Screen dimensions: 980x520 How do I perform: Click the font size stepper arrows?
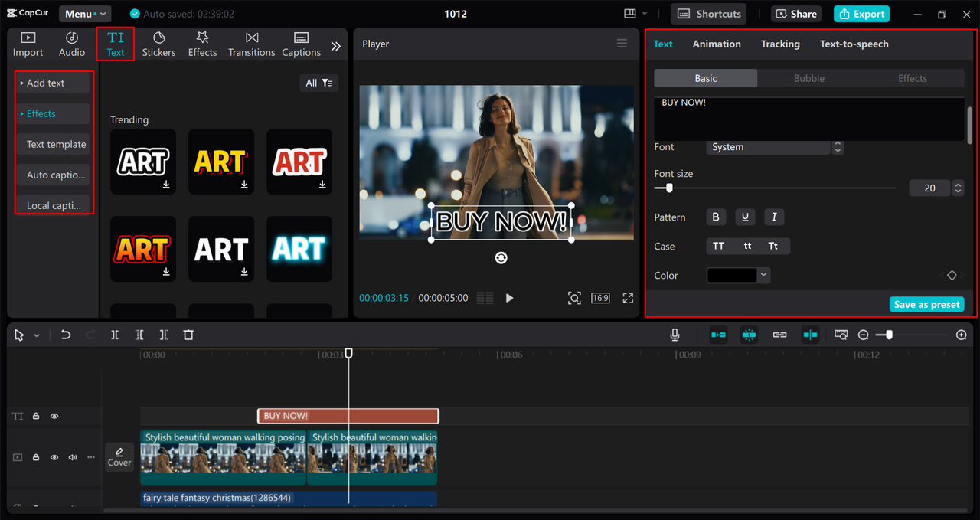(957, 188)
